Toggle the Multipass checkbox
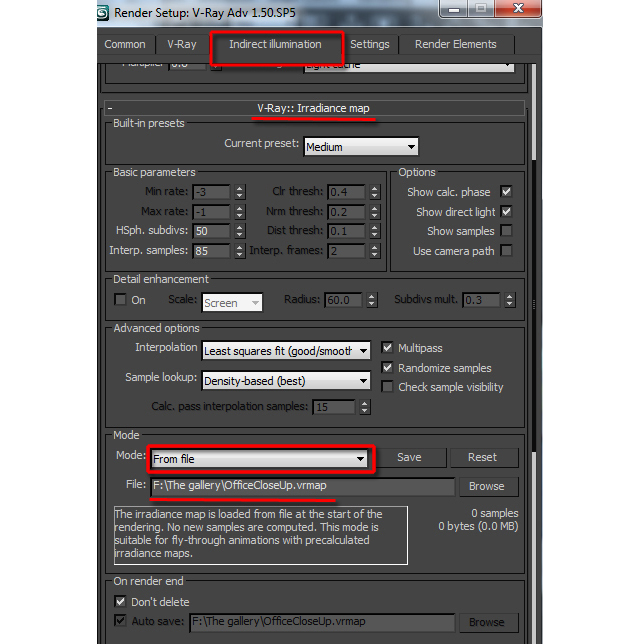The width and height of the screenshot is (640, 644). (387, 347)
